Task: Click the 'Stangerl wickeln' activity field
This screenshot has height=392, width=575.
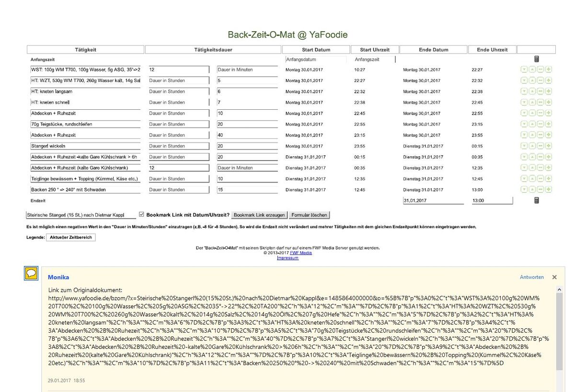Action: click(85, 146)
